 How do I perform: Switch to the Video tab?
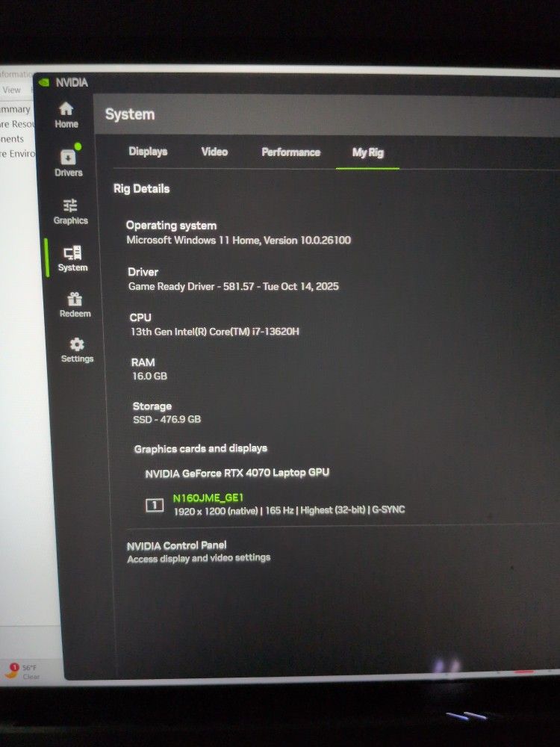(x=214, y=152)
